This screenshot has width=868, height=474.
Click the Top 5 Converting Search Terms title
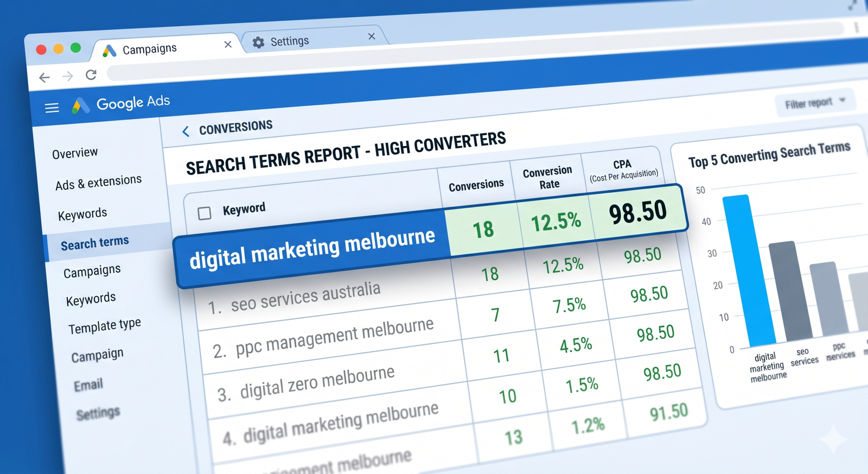(769, 155)
